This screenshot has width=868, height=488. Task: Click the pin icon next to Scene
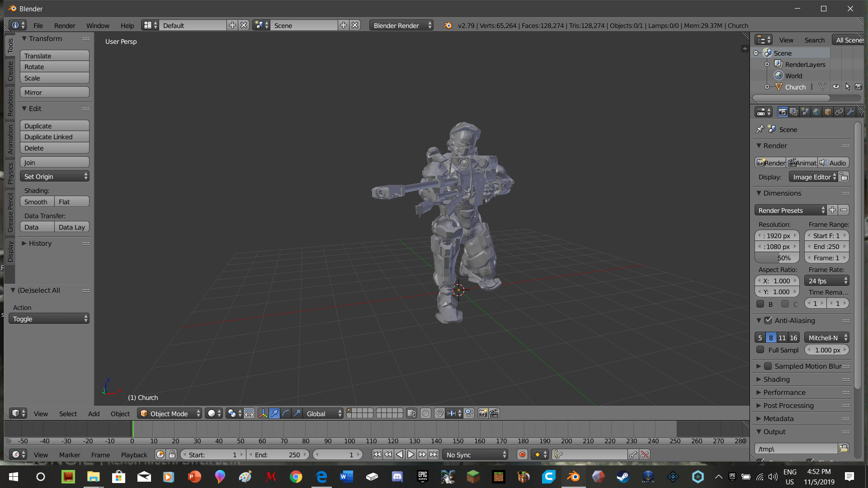[x=760, y=129]
